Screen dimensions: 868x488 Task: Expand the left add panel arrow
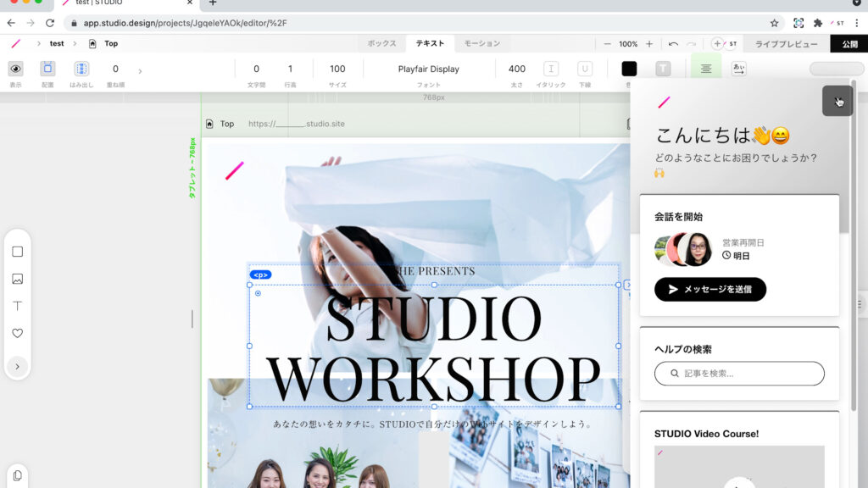(17, 366)
